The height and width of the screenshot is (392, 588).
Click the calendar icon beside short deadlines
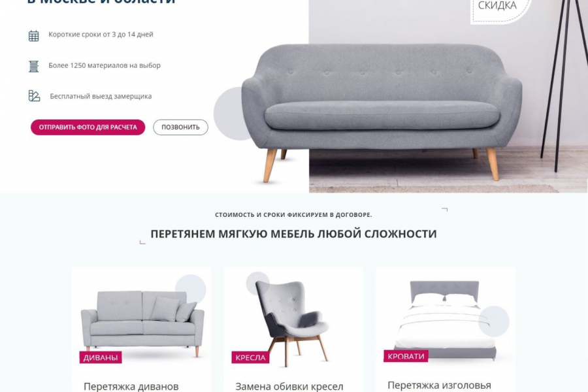pos(34,36)
